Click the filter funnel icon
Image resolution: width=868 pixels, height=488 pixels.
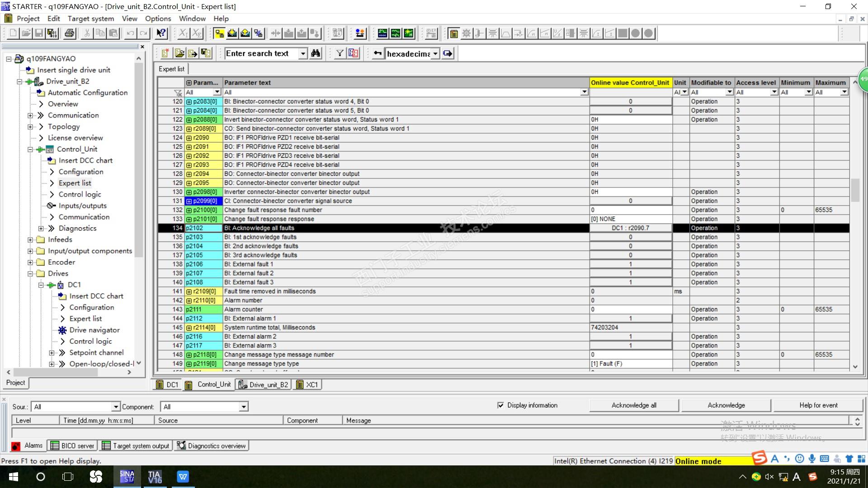coord(340,53)
